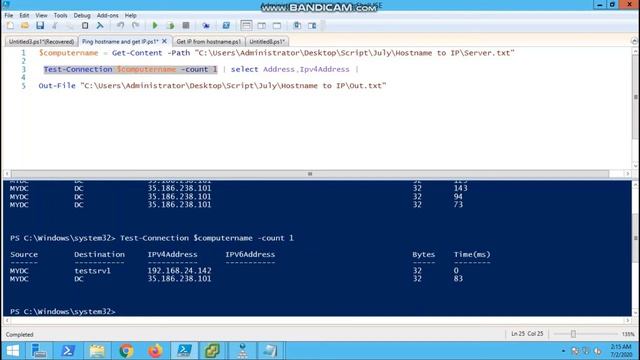Image resolution: width=640 pixels, height=360 pixels.
Task: Click the Source column header in console
Action: pyautogui.click(x=24, y=254)
